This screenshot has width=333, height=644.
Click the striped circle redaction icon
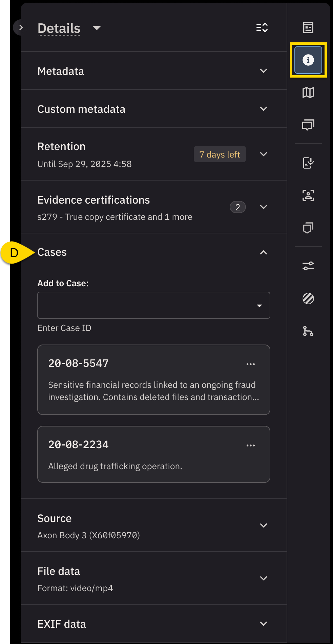pyautogui.click(x=308, y=298)
